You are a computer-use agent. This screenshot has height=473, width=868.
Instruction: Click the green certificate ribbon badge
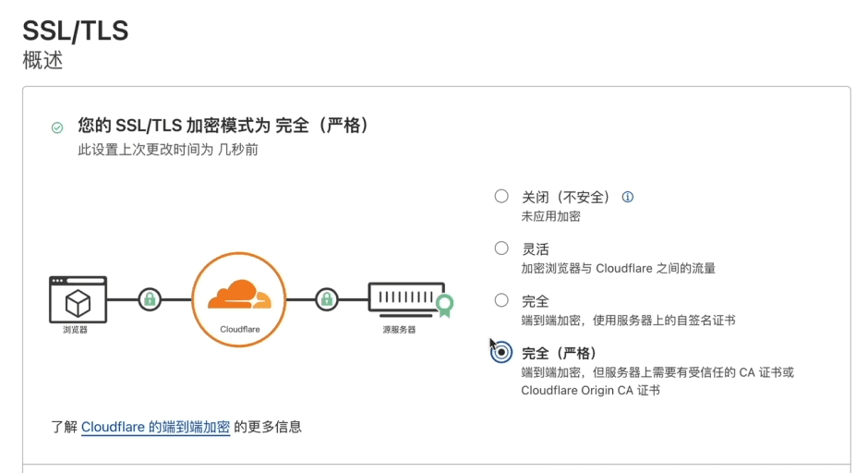pyautogui.click(x=444, y=305)
